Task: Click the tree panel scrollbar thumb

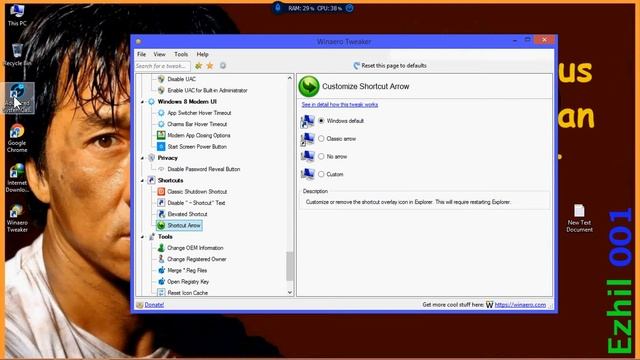Action: (x=290, y=267)
